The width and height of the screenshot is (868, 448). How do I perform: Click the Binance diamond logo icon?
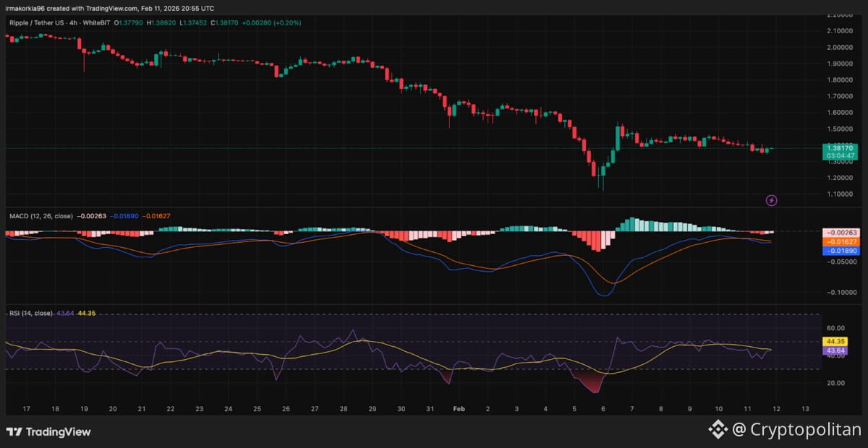coord(717,430)
